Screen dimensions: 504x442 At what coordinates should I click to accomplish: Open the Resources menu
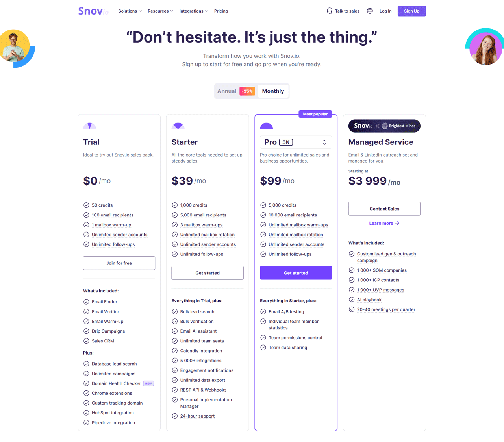pos(160,11)
